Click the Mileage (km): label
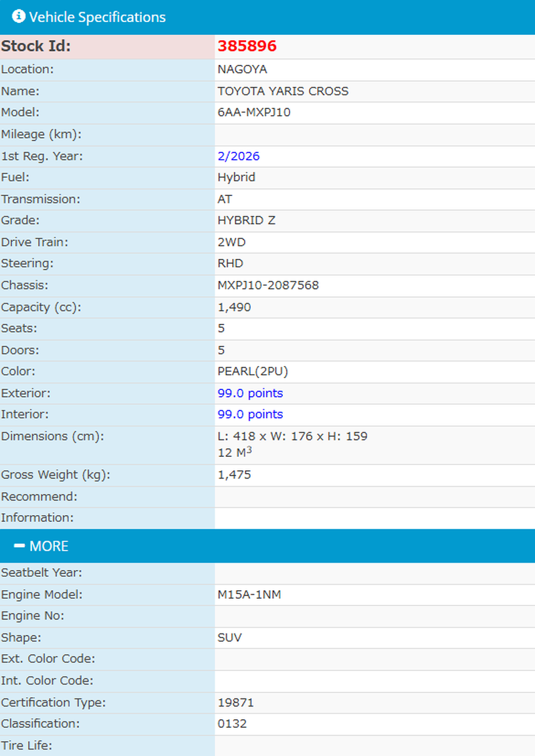Viewport: 535px width, 756px height. point(41,134)
